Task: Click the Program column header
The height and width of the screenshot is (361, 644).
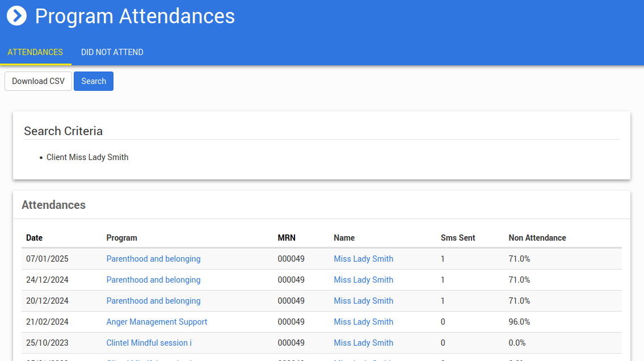Action: [x=121, y=238]
